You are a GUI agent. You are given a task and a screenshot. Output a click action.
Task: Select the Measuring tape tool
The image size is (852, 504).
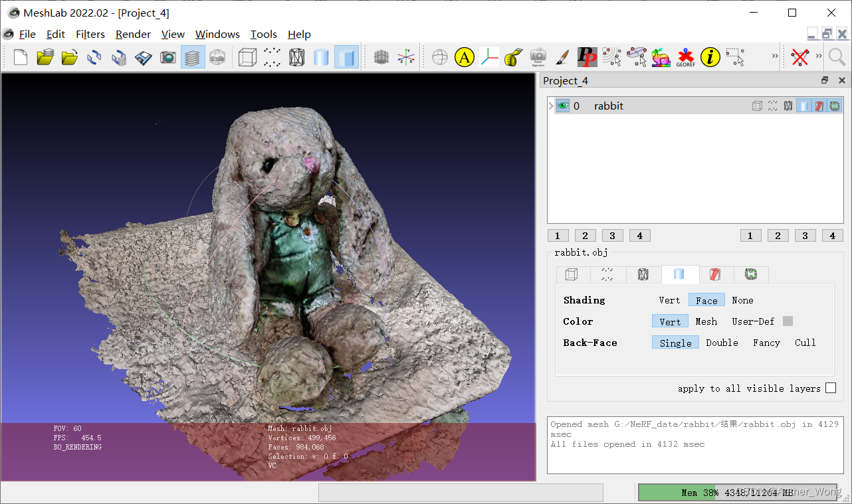pyautogui.click(x=514, y=58)
